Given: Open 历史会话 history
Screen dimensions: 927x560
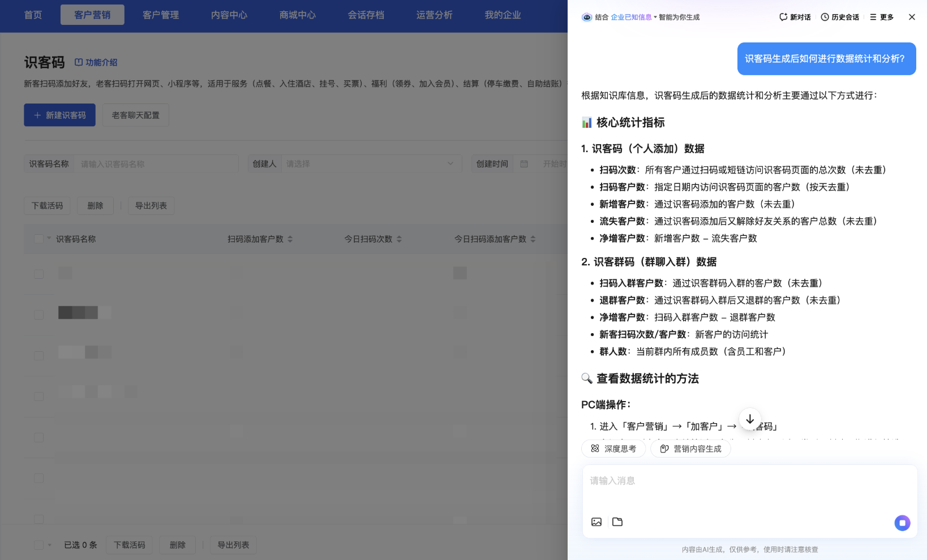Looking at the screenshot, I should 840,17.
